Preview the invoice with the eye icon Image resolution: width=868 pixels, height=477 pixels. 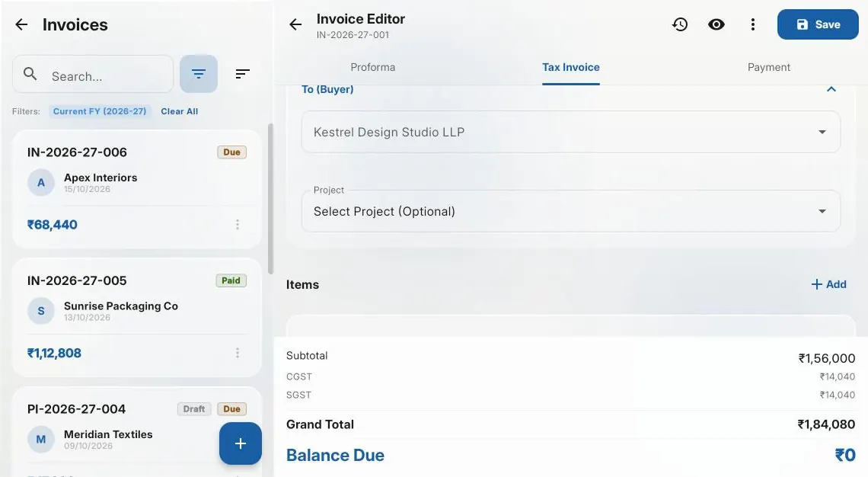[716, 24]
